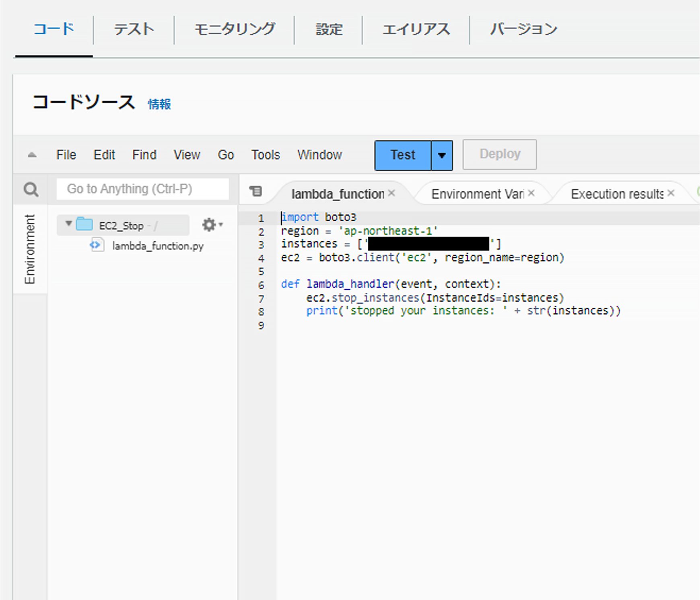Select the Execution results editor tab
Viewport: 700px width, 600px height.
tap(617, 194)
